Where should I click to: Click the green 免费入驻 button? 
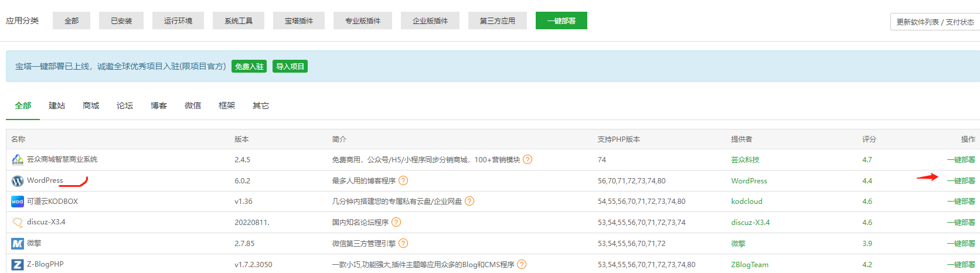point(249,66)
